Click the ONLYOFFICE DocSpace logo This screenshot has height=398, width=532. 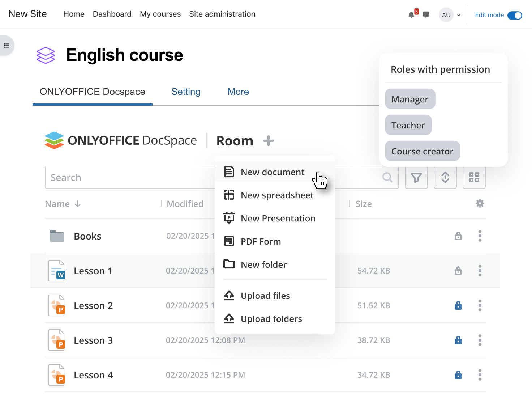(121, 140)
